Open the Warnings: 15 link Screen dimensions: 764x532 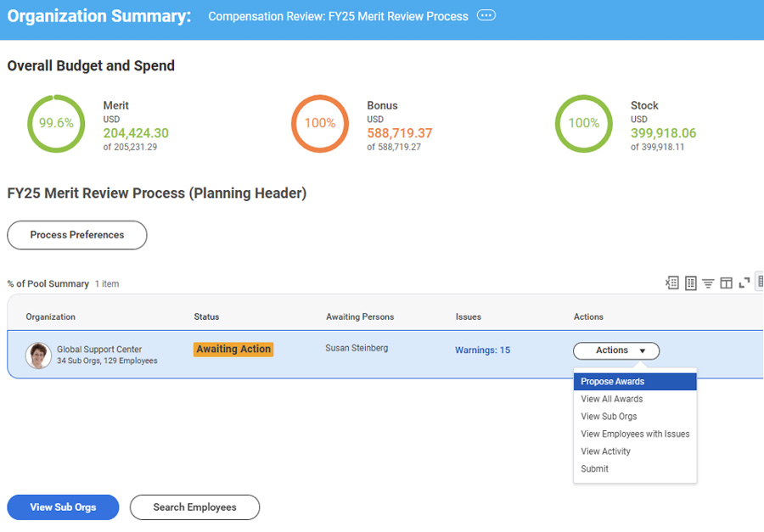pyautogui.click(x=482, y=350)
